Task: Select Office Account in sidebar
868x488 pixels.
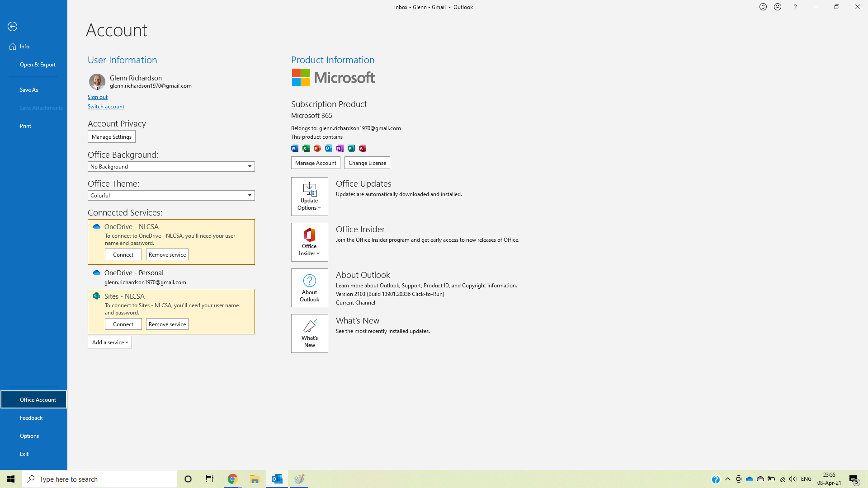Action: 33,400
